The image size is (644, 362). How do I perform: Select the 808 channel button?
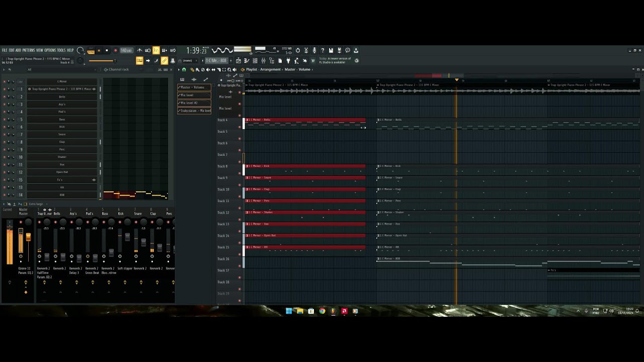[62, 195]
